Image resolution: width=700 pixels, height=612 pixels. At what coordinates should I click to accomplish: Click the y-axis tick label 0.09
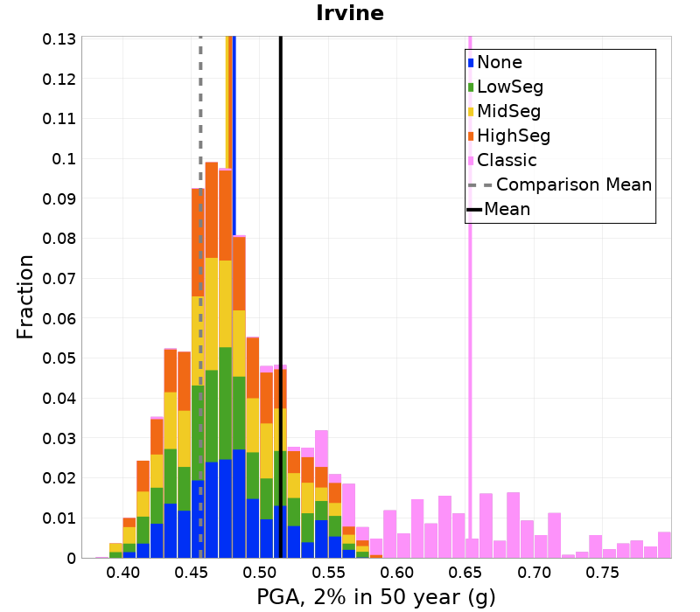pos(59,199)
